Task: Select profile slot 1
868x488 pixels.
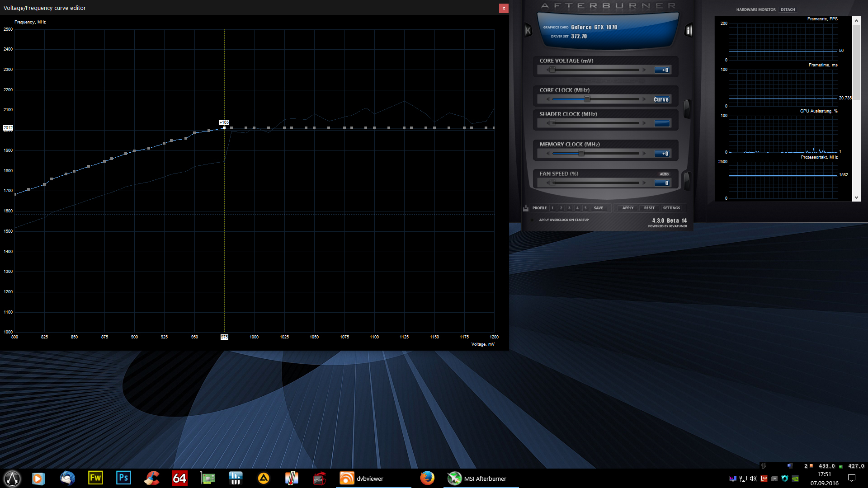Action: tap(552, 208)
